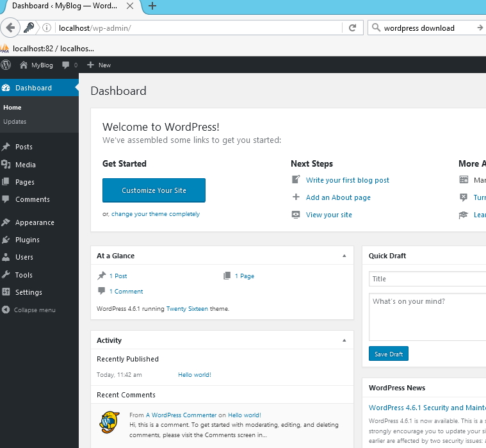
Task: Open the recently published Hello world! post
Action: pyautogui.click(x=195, y=374)
